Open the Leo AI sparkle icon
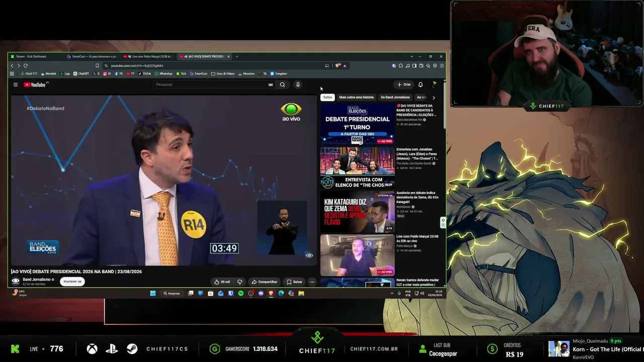 coord(428,65)
